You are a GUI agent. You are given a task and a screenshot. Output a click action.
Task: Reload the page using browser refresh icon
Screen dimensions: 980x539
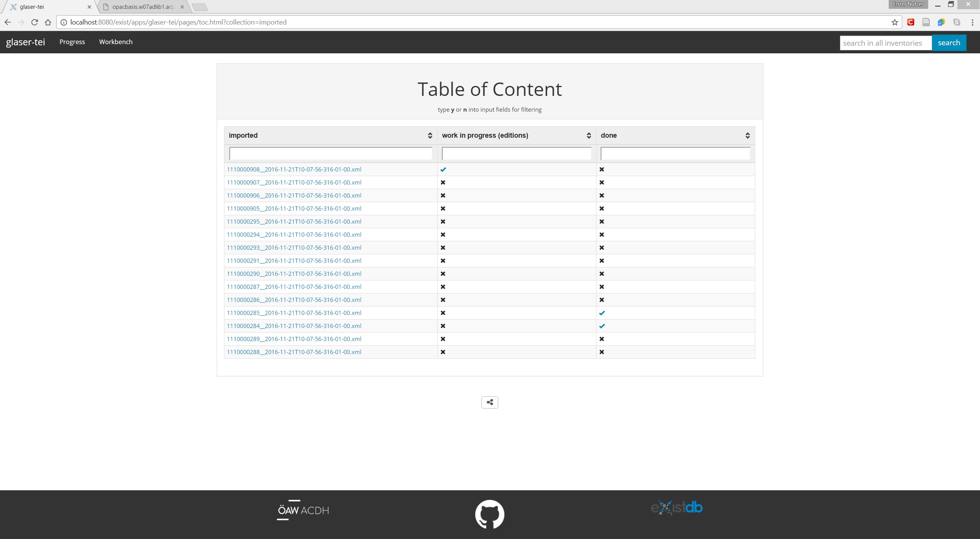coord(35,22)
